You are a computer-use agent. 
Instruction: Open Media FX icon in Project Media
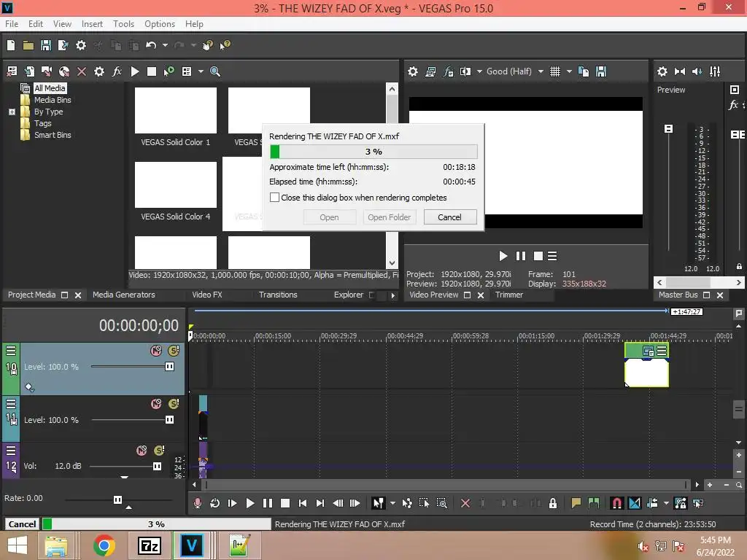(117, 71)
